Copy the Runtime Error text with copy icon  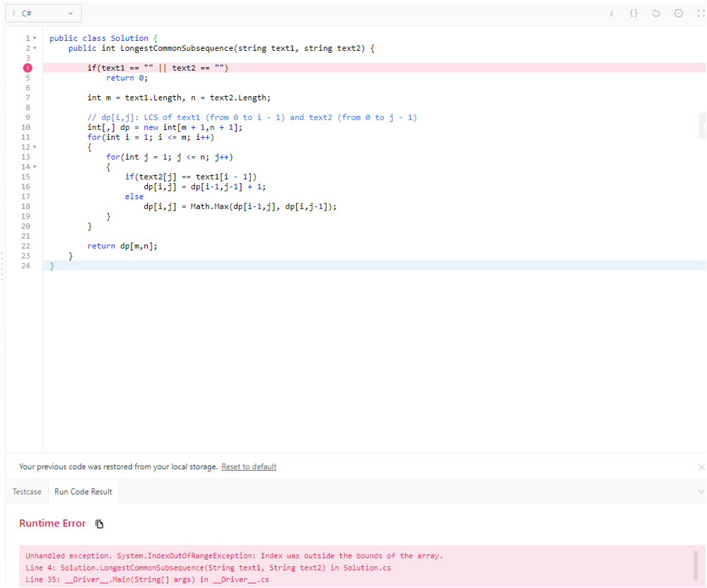(99, 524)
